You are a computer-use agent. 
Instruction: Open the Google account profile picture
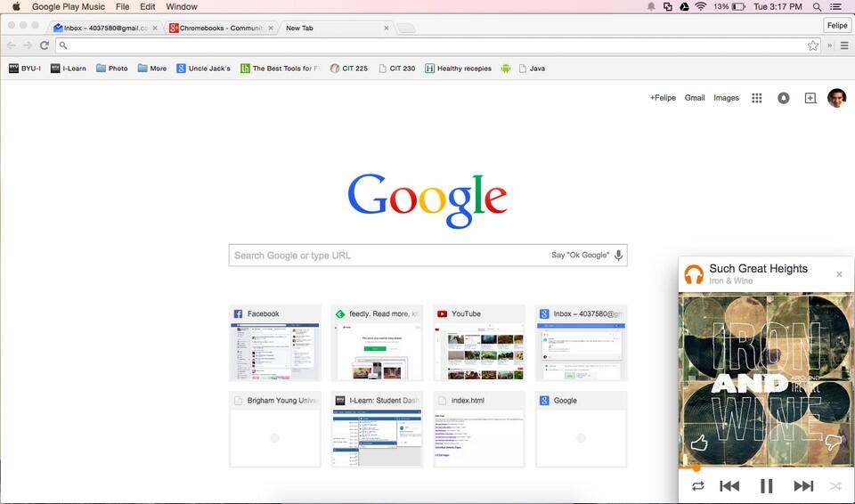(x=836, y=98)
